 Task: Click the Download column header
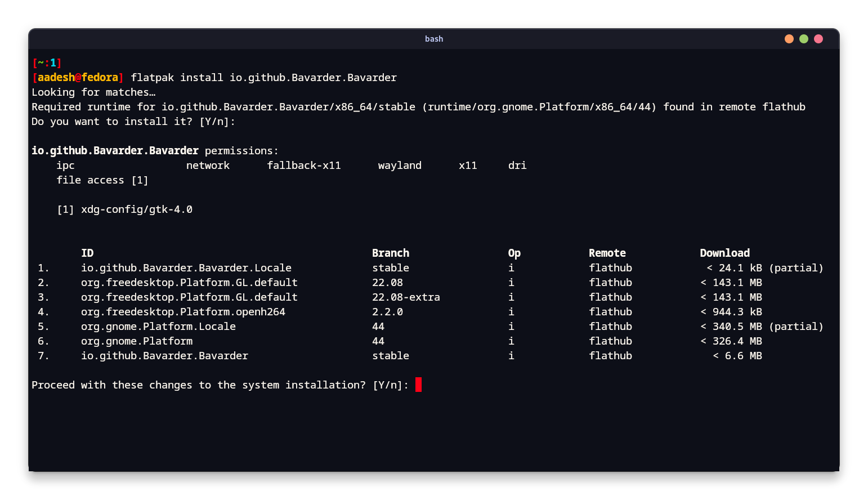pyautogui.click(x=724, y=253)
